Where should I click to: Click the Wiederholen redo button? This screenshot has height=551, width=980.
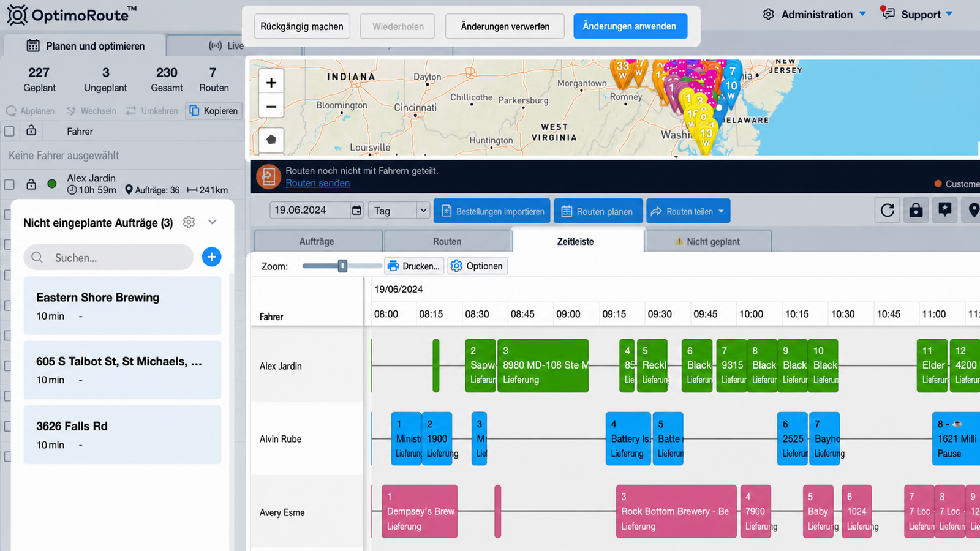pos(398,26)
